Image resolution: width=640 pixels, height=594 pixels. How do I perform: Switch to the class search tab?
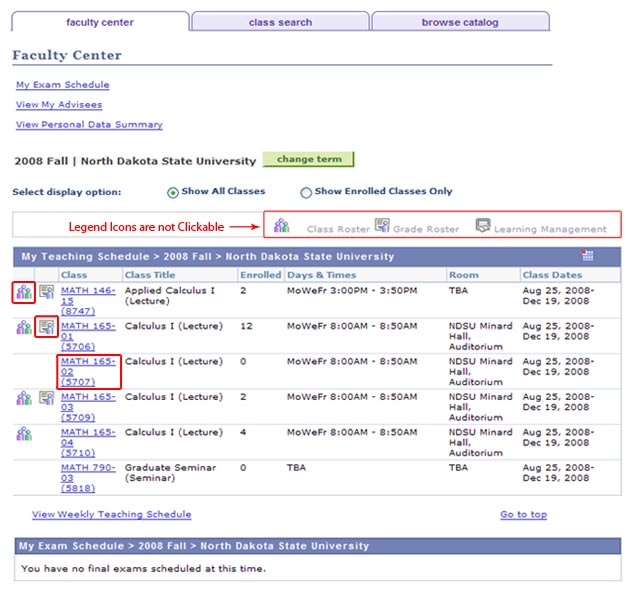coord(280,22)
